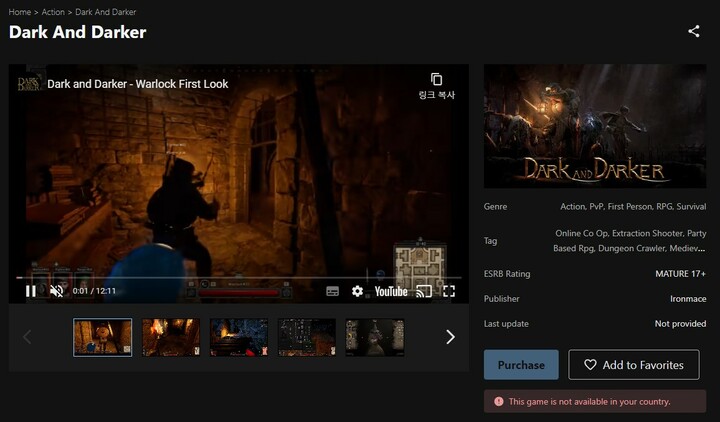720x422 pixels.
Task: Click the 'ESRB Rating' label
Action: coord(507,274)
